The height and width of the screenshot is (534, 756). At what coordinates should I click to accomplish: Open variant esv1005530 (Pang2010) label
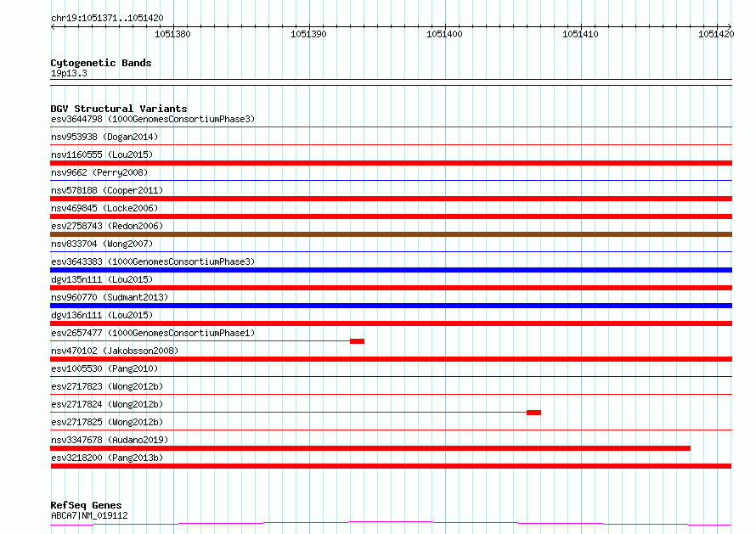(x=104, y=368)
